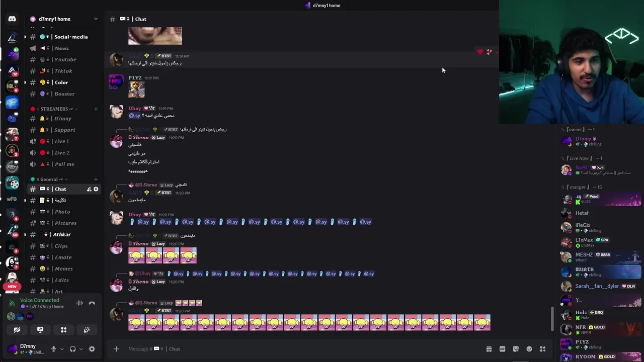Open iReGix in member list
Screen dimensions: 644x362
tap(601, 228)
